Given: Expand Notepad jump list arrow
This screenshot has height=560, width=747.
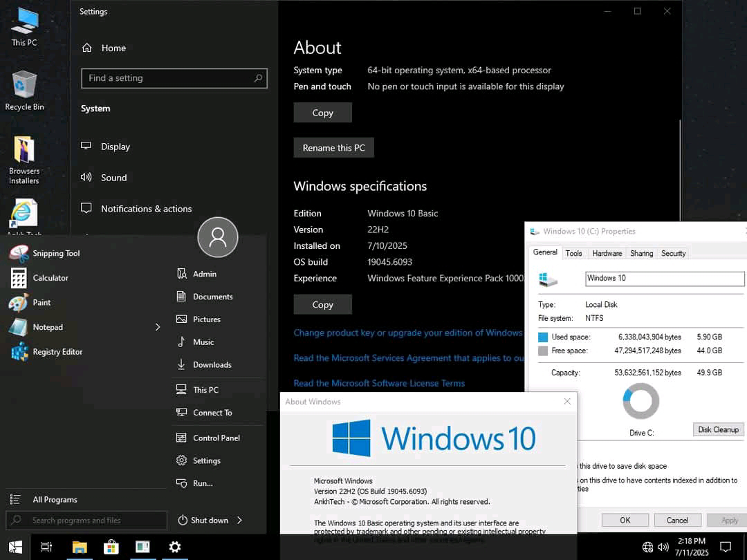Looking at the screenshot, I should coord(157,327).
